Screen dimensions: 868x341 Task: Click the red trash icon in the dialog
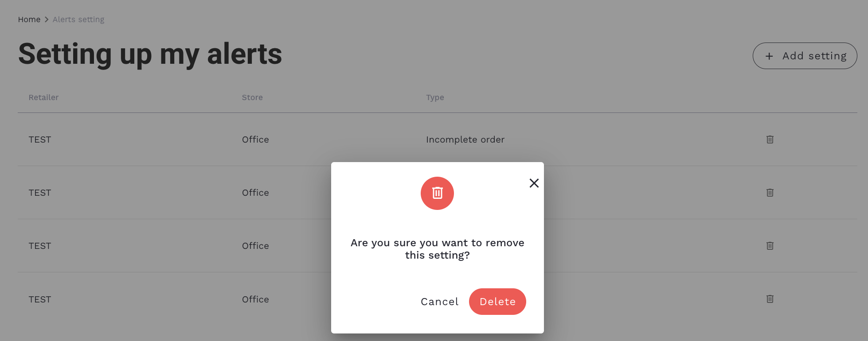point(437,193)
